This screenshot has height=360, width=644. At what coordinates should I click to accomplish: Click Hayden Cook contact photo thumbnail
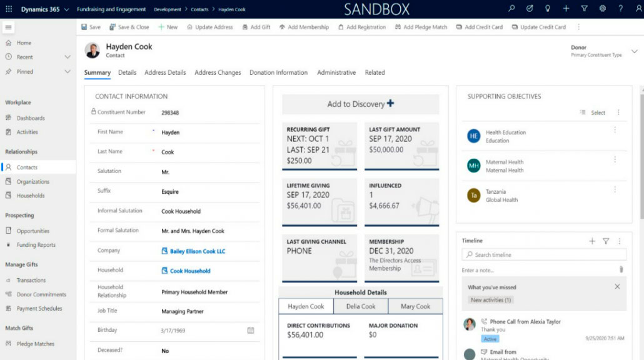click(93, 50)
